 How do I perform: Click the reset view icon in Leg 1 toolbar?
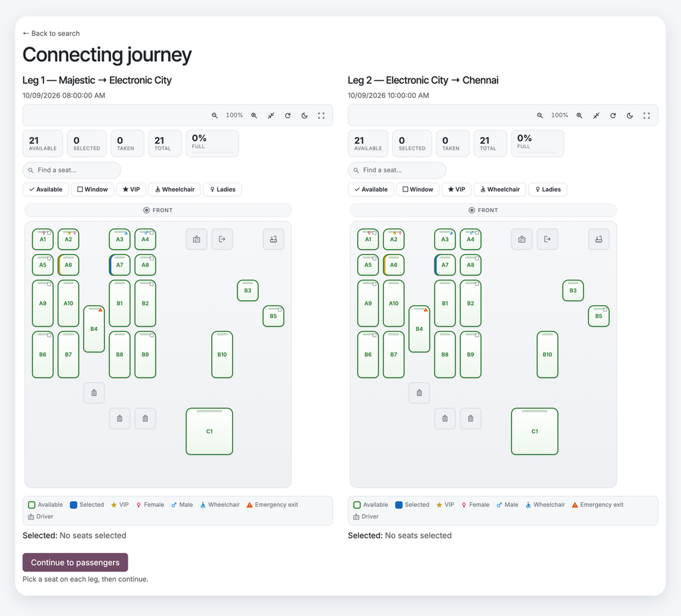point(287,116)
